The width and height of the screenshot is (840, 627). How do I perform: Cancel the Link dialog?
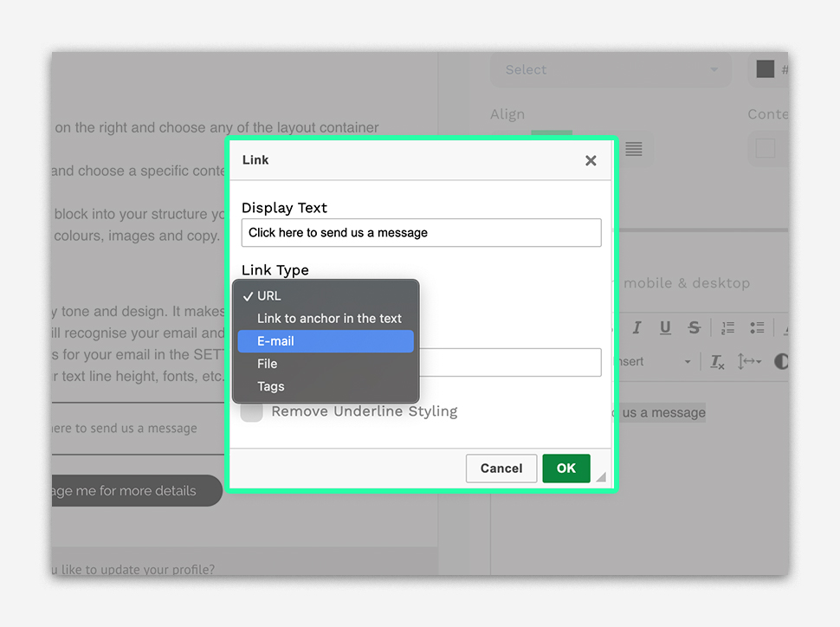(x=501, y=468)
